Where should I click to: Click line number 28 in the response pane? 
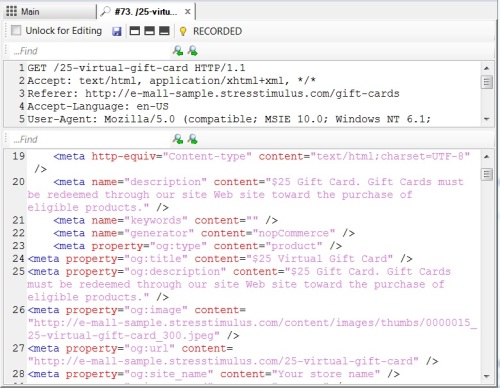(x=18, y=374)
